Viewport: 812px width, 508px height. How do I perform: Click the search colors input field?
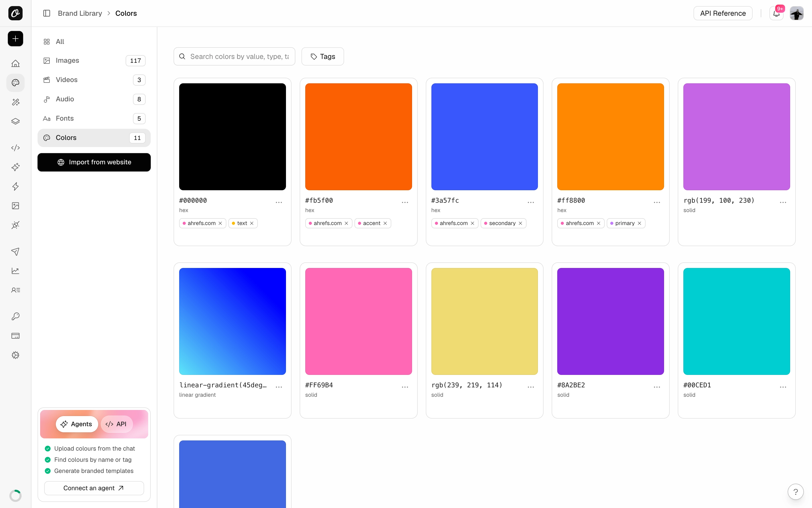coord(234,56)
